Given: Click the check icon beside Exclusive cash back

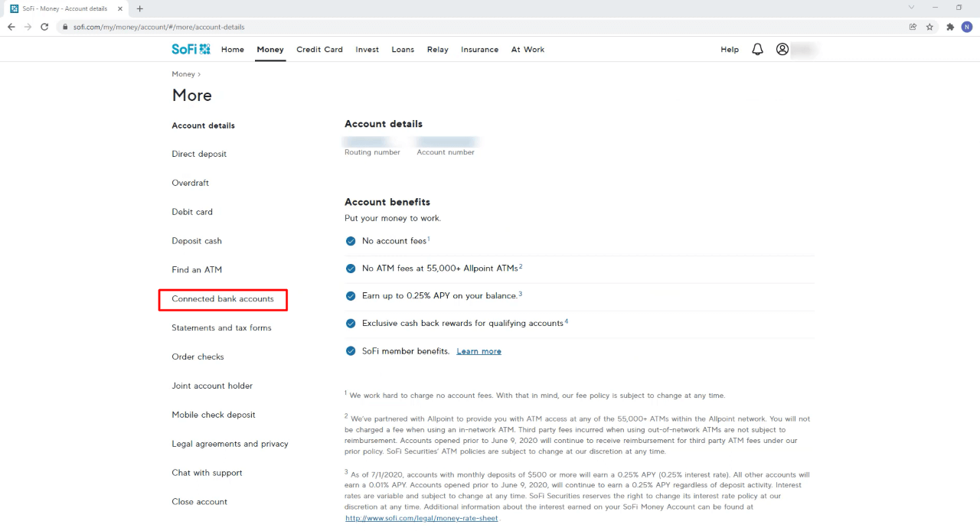Looking at the screenshot, I should pos(351,323).
